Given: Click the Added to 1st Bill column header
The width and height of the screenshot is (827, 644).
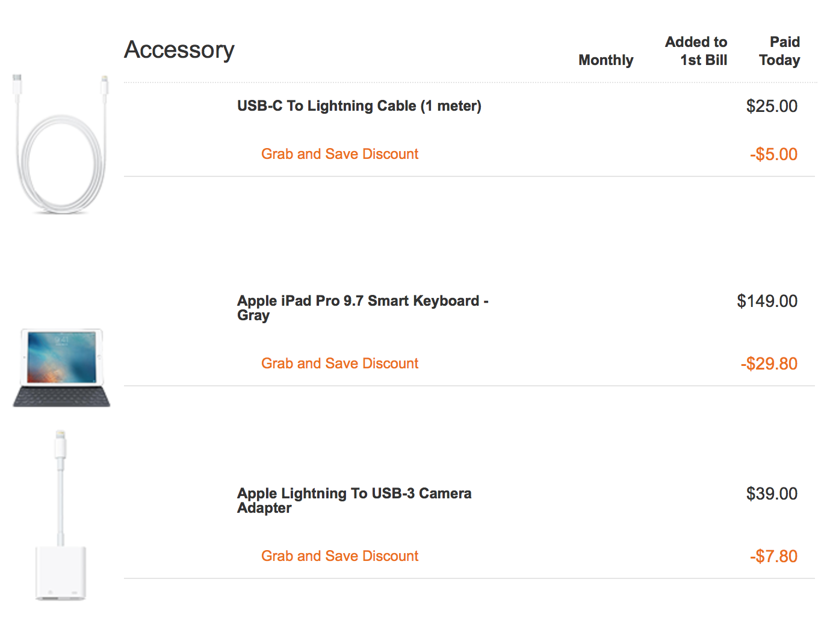Looking at the screenshot, I should [x=696, y=51].
